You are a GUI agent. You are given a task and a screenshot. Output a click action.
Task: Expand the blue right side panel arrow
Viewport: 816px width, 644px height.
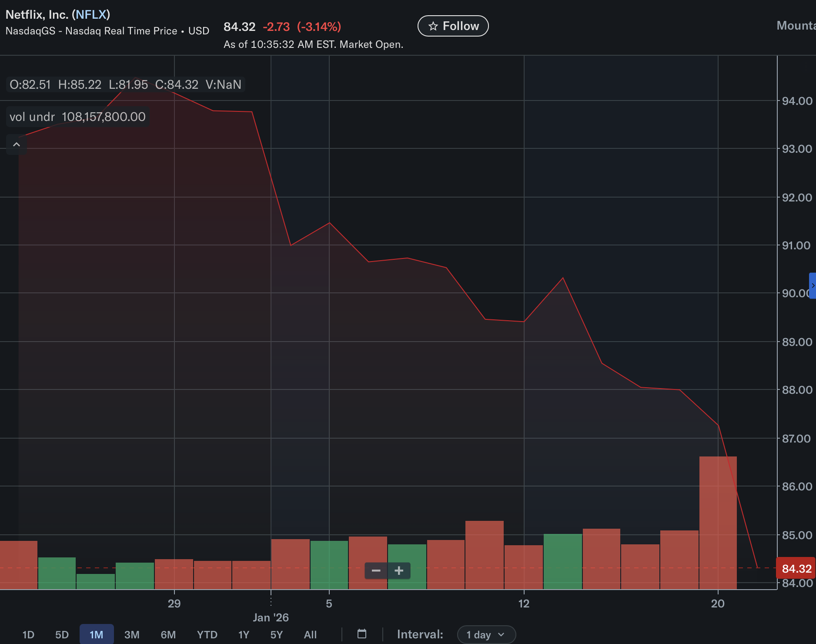pyautogui.click(x=812, y=285)
